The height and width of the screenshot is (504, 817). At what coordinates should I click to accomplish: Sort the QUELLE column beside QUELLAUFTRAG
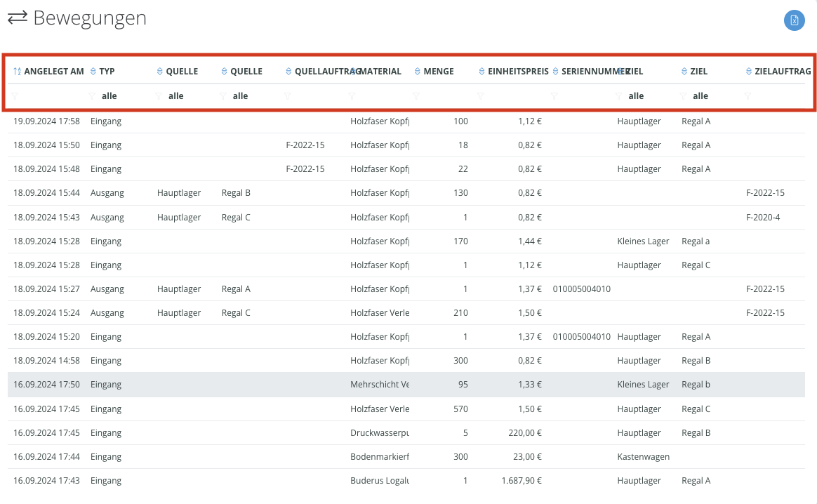point(225,72)
